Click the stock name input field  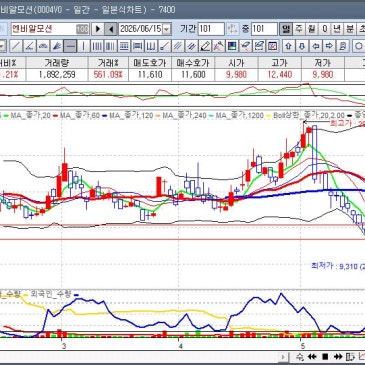50,29
